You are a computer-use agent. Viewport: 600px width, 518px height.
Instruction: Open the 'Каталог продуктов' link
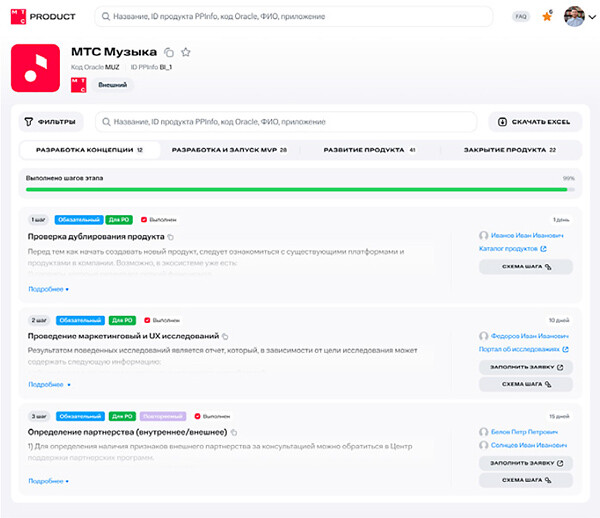click(513, 249)
